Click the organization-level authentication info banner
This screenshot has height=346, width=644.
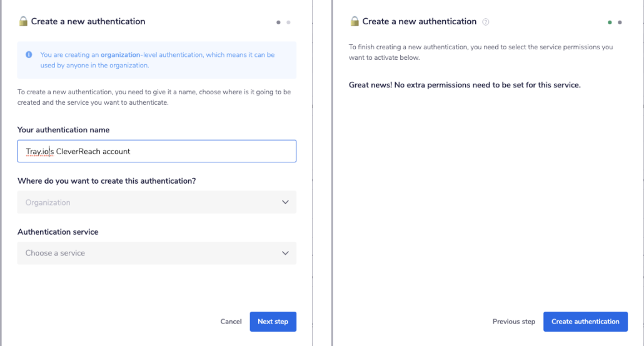tap(157, 60)
